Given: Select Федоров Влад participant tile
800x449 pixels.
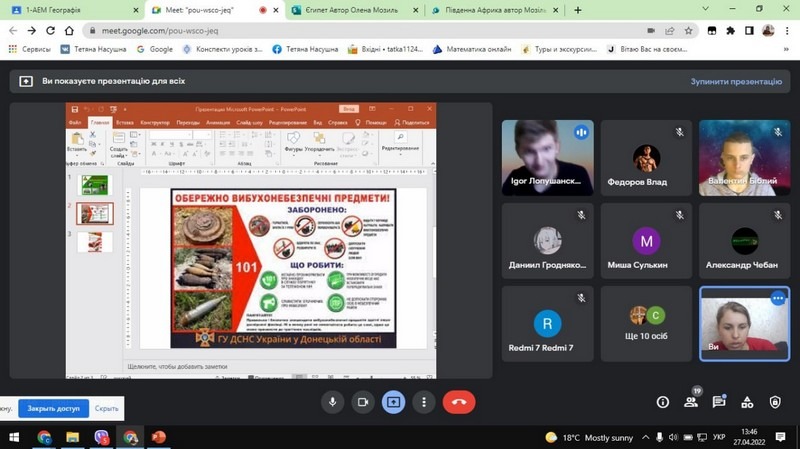Looking at the screenshot, I should click(646, 158).
